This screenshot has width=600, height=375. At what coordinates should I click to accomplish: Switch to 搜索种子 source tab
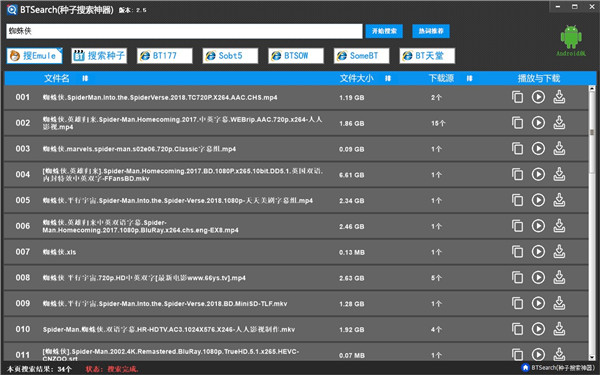[99, 55]
